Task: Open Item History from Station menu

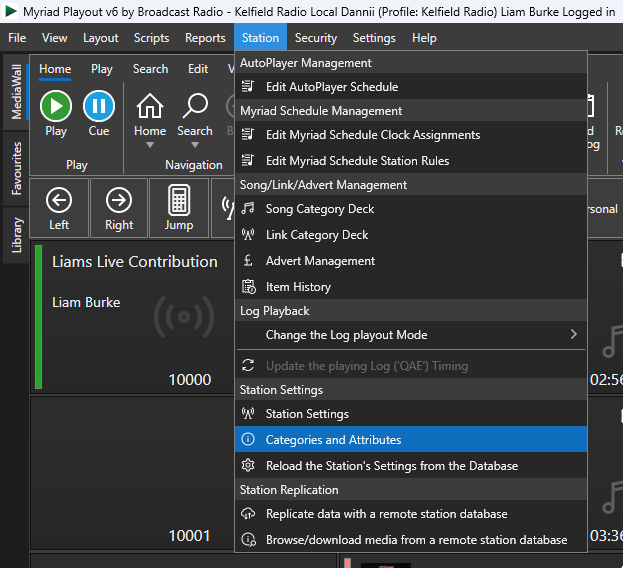Action: point(298,287)
